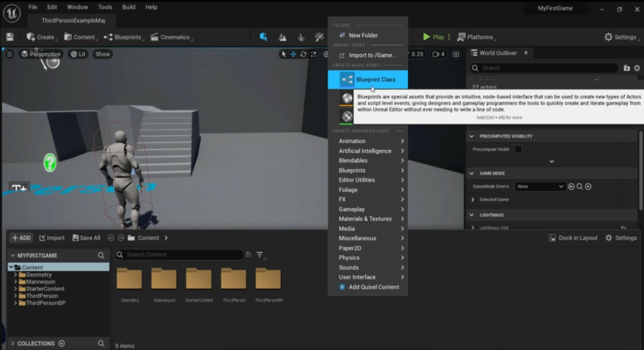The width and height of the screenshot is (644, 350).
Task: Reset Lightmass settings arrow icon
Action: [x=623, y=228]
